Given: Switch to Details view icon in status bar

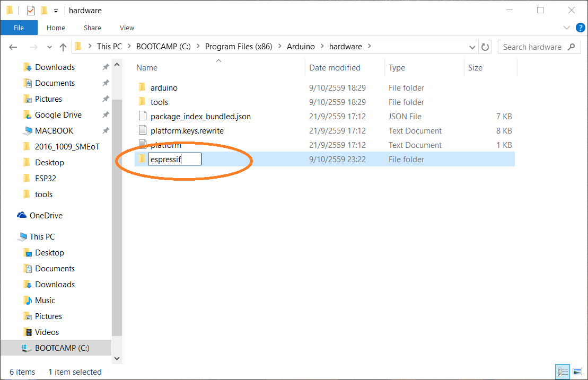Looking at the screenshot, I should click(x=563, y=372).
